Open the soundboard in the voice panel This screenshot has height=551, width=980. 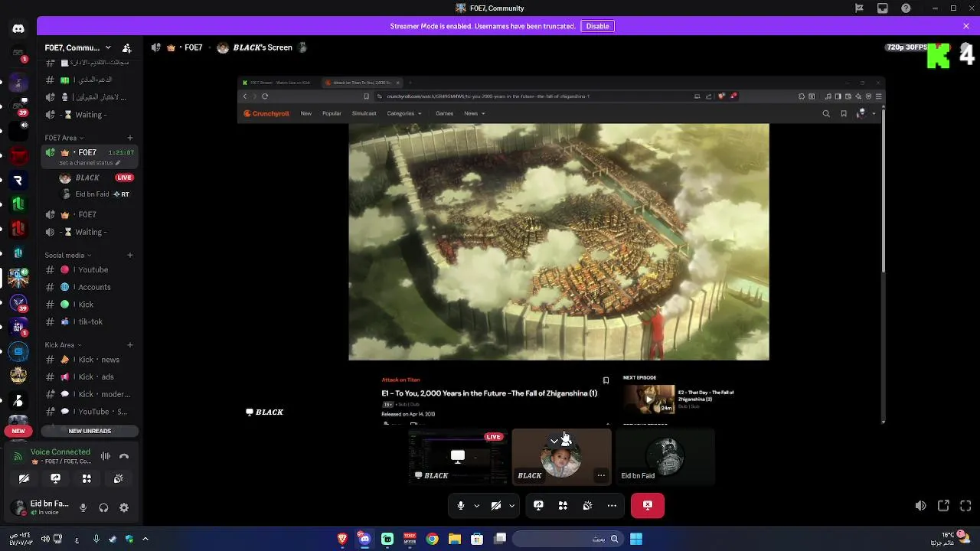pyautogui.click(x=118, y=478)
